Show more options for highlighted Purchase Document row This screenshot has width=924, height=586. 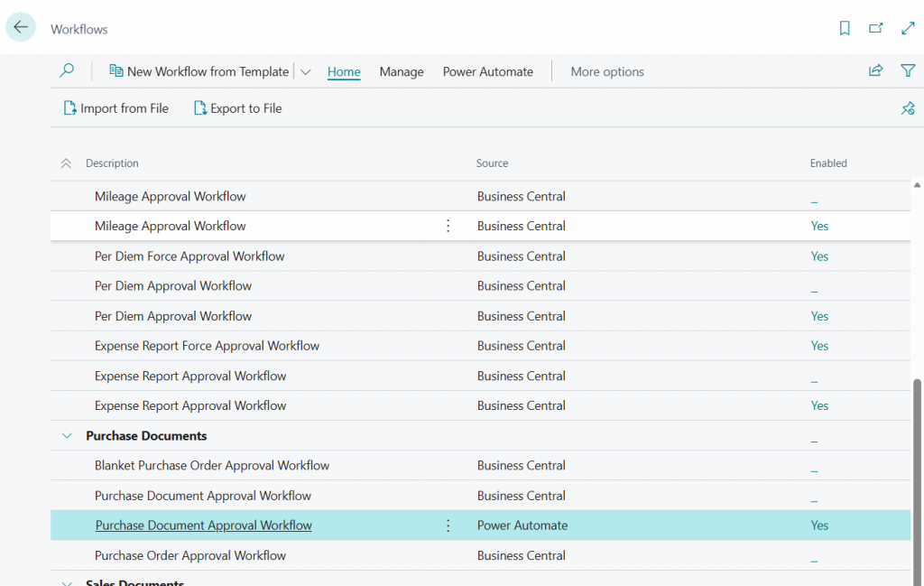click(x=448, y=526)
